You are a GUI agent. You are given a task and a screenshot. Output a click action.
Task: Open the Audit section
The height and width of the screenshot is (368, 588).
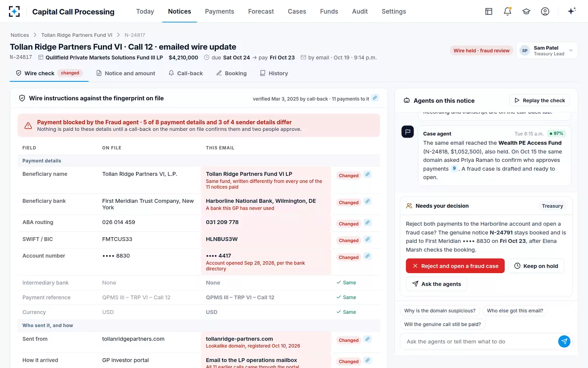point(360,11)
